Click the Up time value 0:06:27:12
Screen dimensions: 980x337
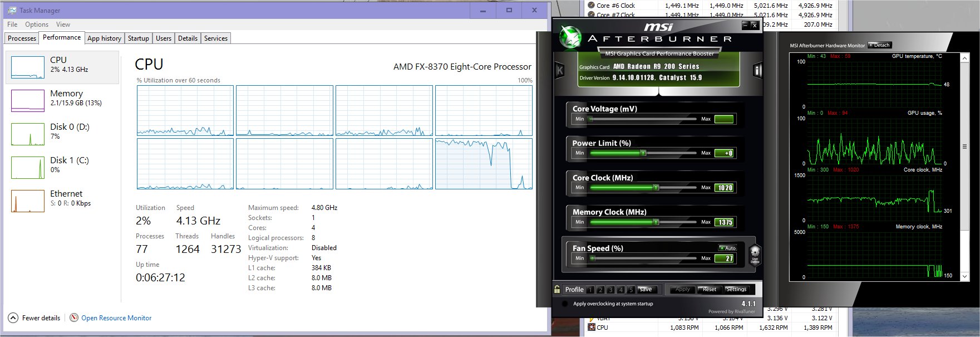pos(160,277)
